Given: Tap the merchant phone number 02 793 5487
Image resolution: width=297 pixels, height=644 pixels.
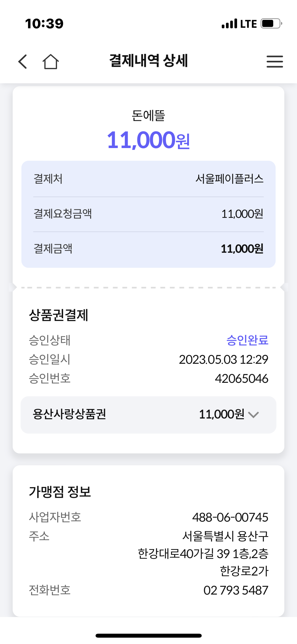Looking at the screenshot, I should (236, 590).
